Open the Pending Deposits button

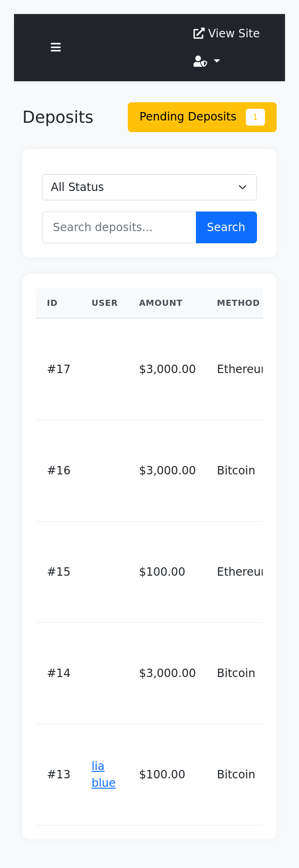point(202,117)
